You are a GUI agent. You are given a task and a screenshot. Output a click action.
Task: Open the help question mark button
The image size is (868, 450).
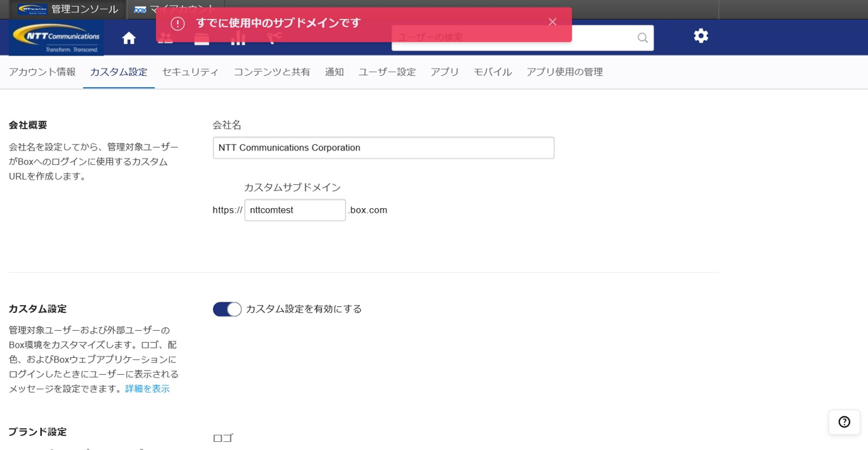844,422
